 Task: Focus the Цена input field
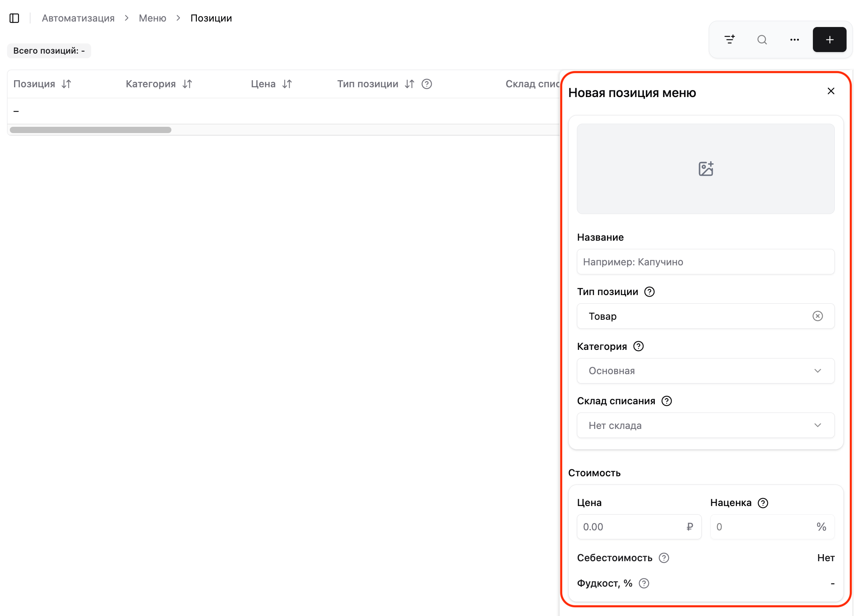point(639,527)
